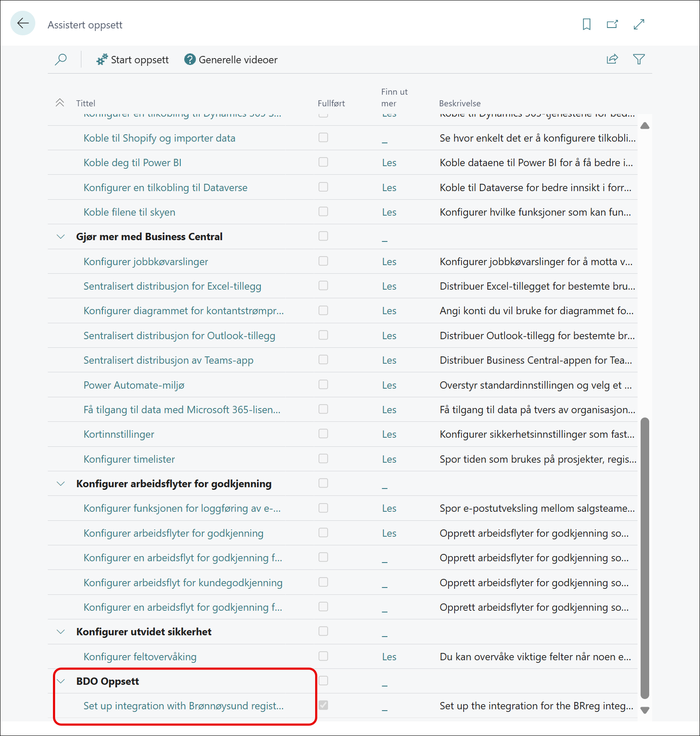Toggle Fullført checkbox for Kortinnstillinger
Viewport: 700px width, 736px height.
[x=323, y=434]
